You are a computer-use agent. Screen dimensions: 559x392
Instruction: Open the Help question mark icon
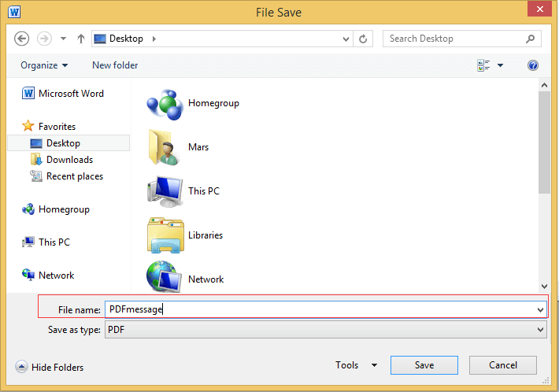[x=532, y=65]
